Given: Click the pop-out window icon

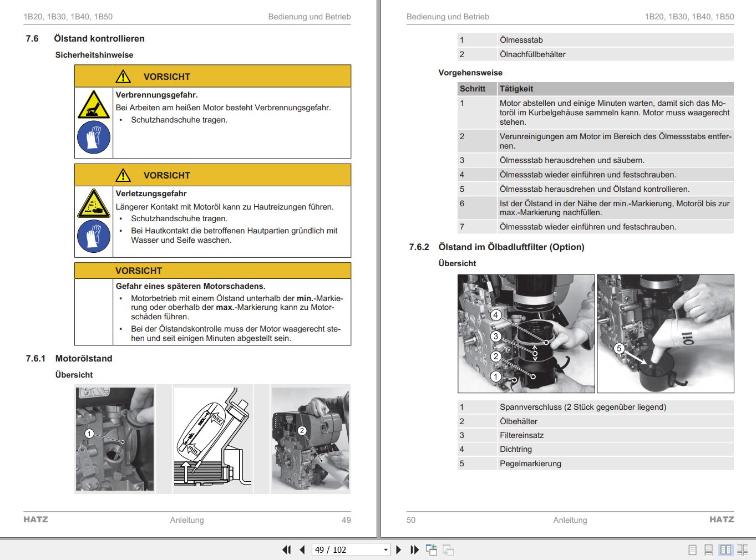Looking at the screenshot, I should (432, 549).
